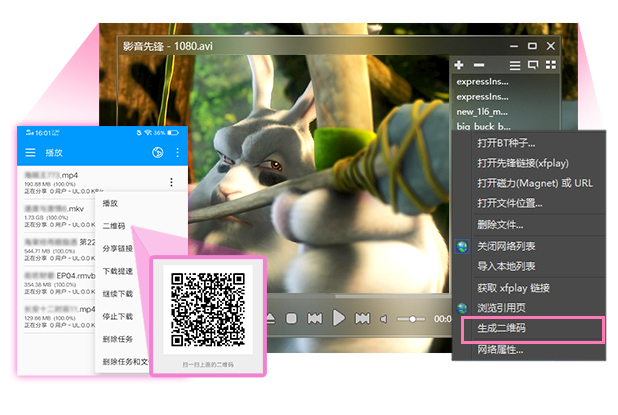Expand options for the .mp4 file entry
Image resolution: width=618 pixels, height=415 pixels.
click(x=171, y=182)
